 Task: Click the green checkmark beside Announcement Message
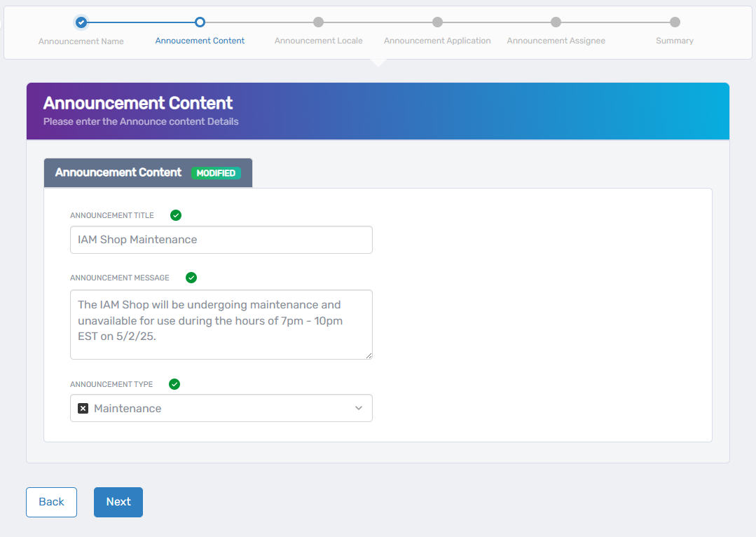point(191,278)
